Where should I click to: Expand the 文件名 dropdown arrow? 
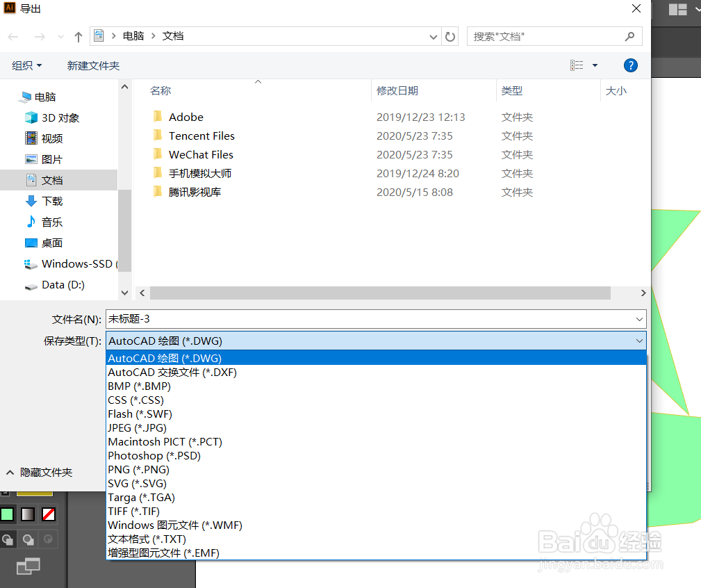click(x=639, y=319)
